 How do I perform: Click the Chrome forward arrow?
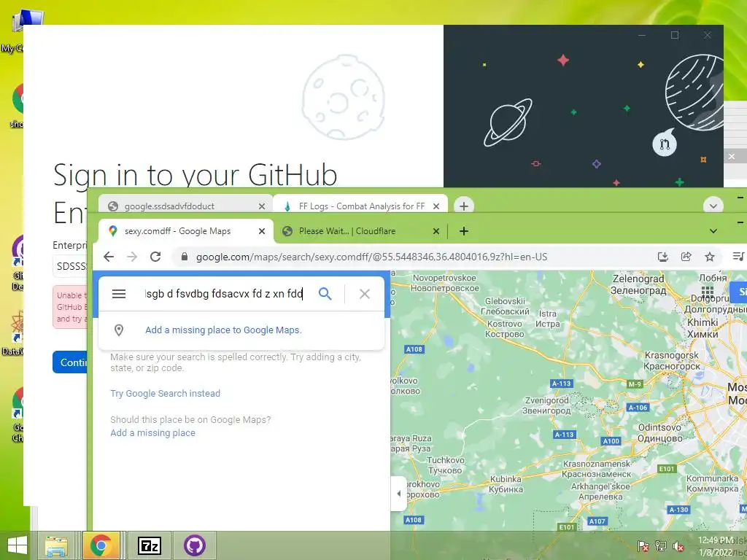(x=132, y=257)
